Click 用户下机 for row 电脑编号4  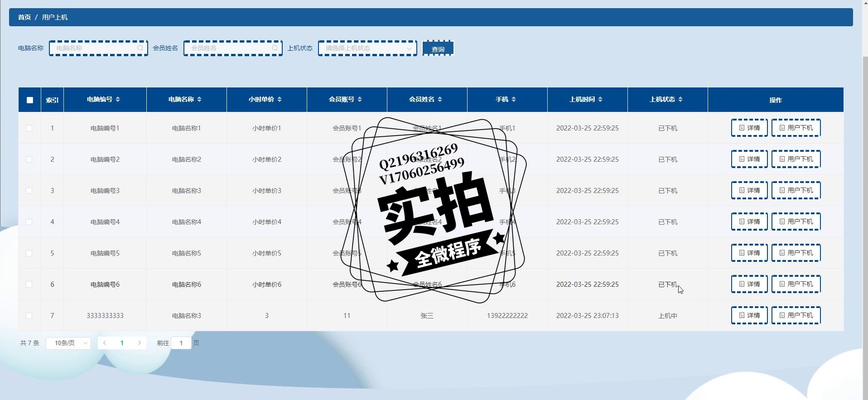pyautogui.click(x=796, y=222)
